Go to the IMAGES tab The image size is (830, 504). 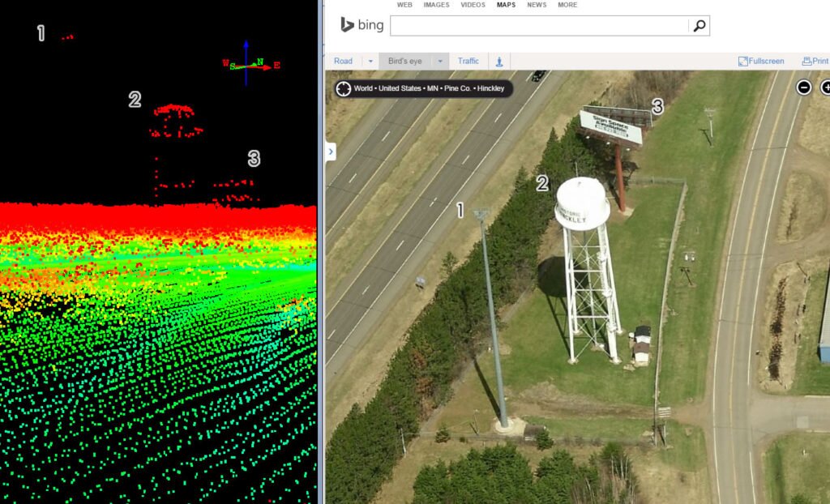point(436,5)
